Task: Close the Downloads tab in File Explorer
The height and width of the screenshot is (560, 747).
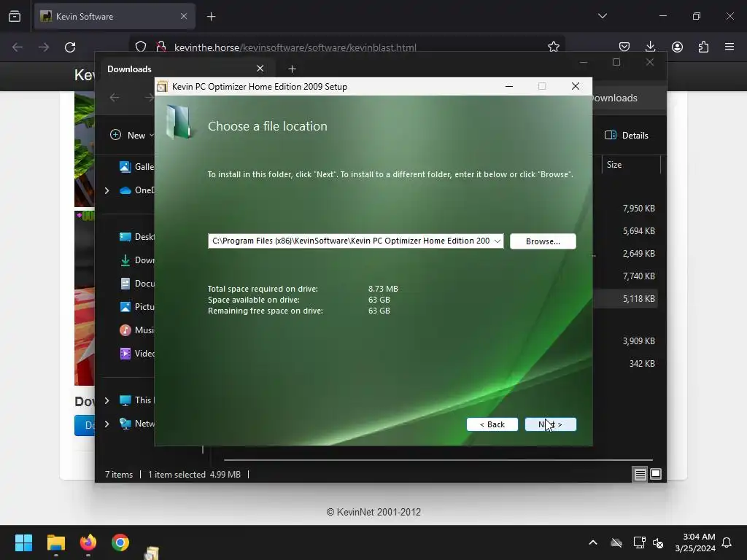Action: coord(260,69)
